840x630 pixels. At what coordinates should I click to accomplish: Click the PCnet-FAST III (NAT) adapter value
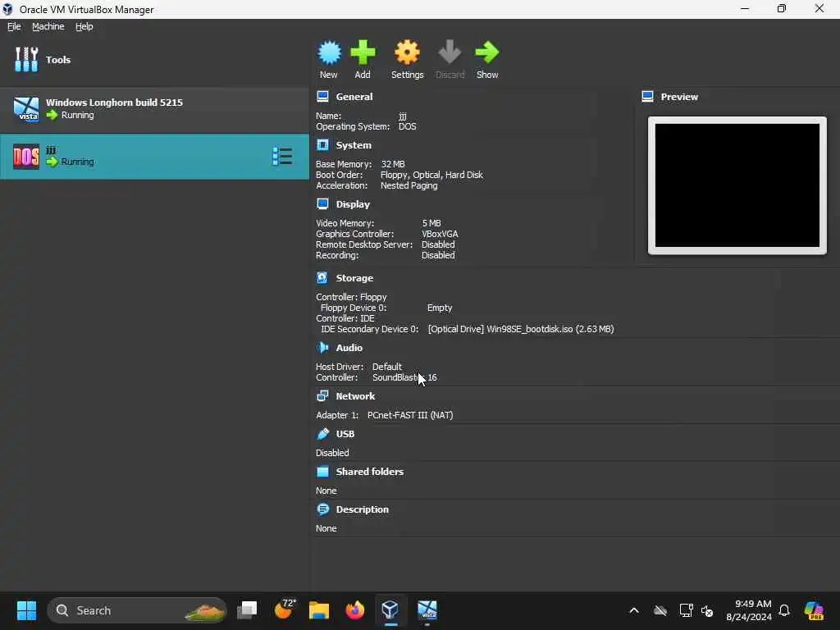pos(410,414)
